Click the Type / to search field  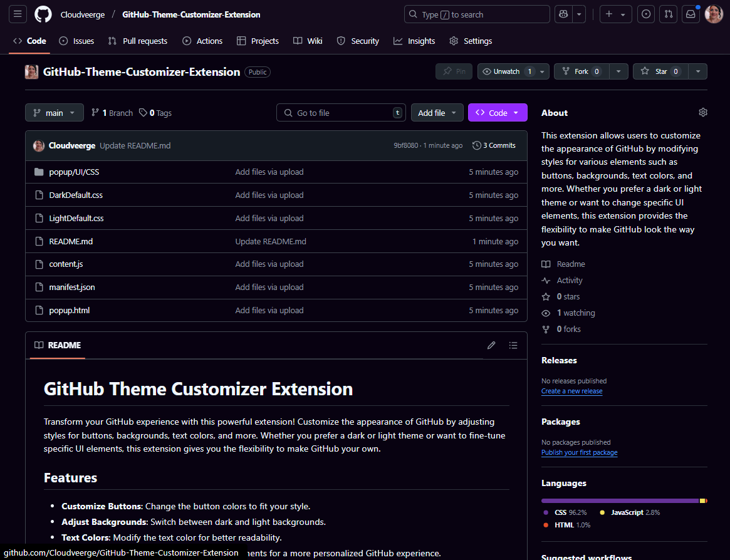coord(477,14)
